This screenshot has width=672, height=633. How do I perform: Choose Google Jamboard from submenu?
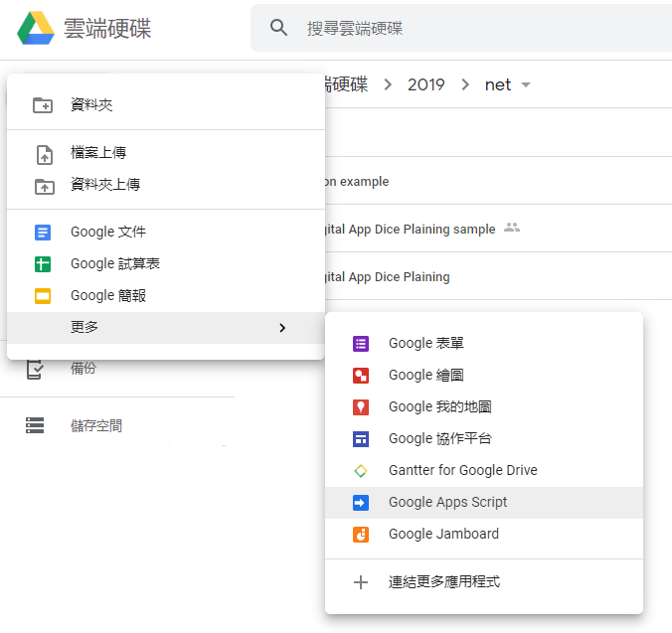click(484, 534)
